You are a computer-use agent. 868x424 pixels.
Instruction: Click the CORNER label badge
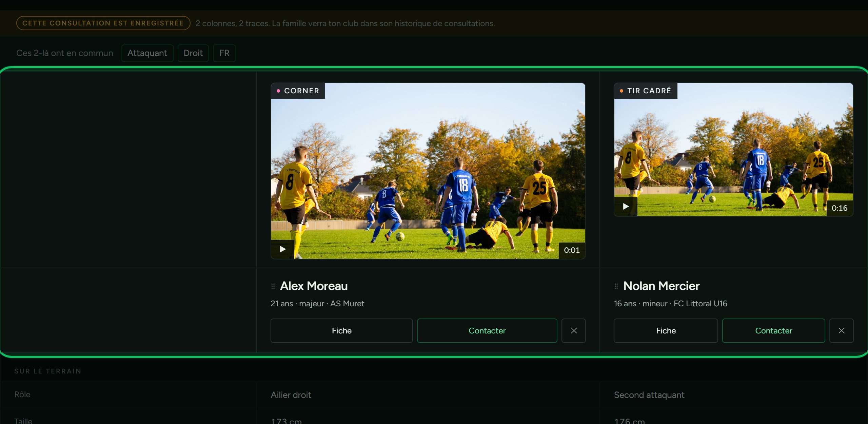(298, 91)
